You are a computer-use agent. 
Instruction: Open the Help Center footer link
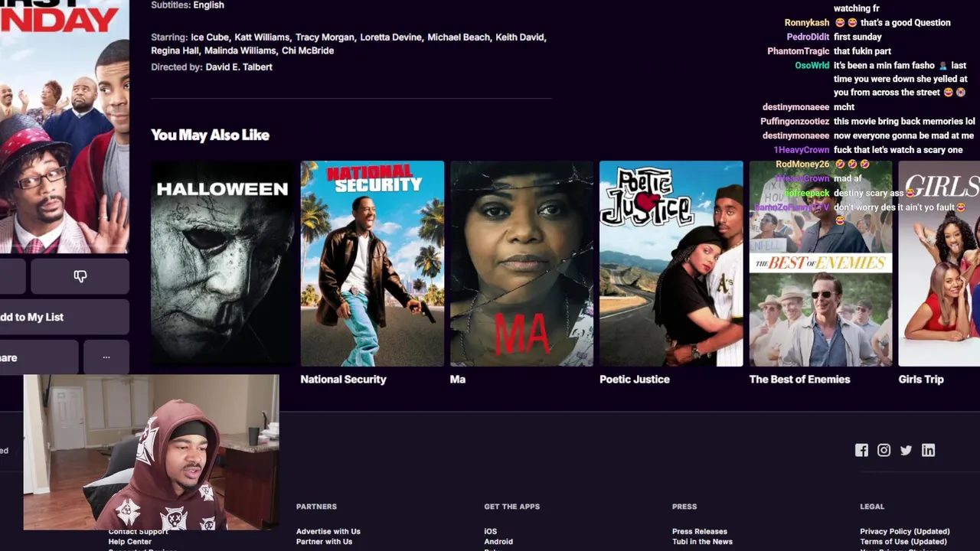click(x=130, y=542)
